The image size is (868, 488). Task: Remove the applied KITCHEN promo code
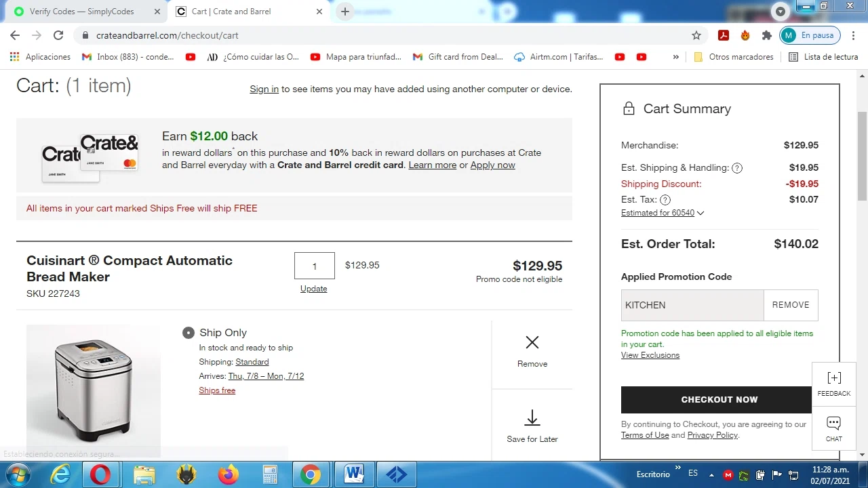[791, 305]
